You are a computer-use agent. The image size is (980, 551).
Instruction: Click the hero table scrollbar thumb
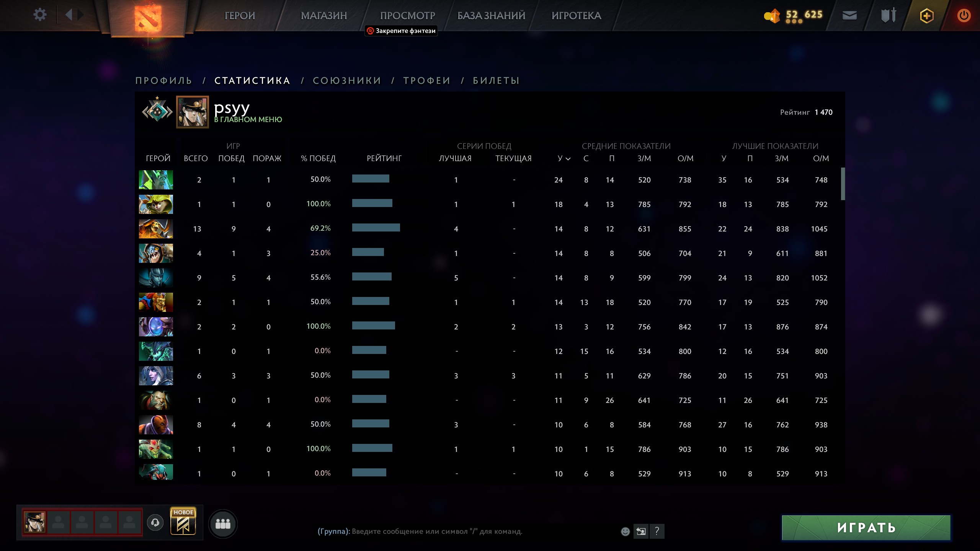843,184
